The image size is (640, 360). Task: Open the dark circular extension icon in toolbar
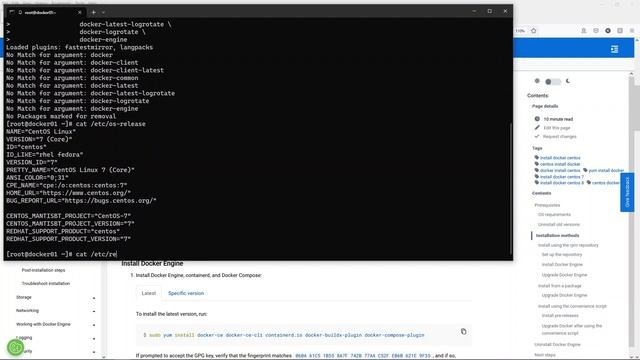608,31
